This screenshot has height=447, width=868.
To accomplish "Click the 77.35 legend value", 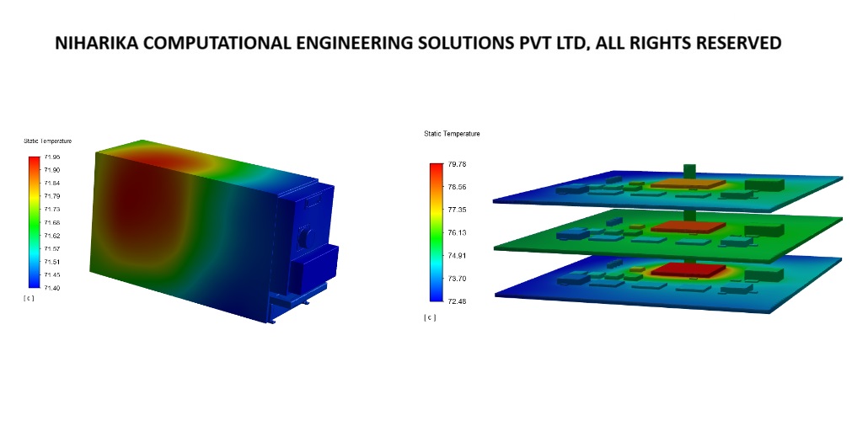I will pyautogui.click(x=457, y=210).
